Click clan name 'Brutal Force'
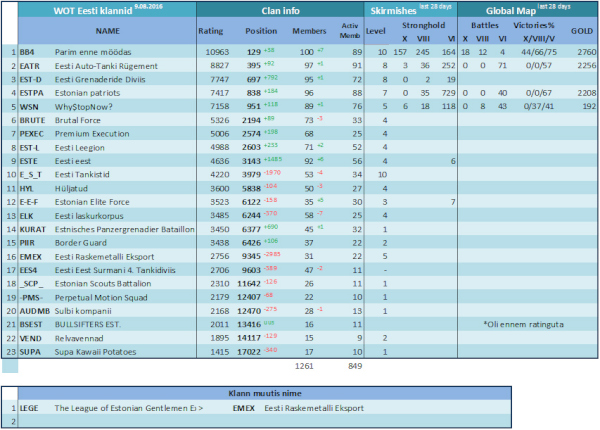Screen dimensions: 600x430 pyautogui.click(x=78, y=120)
